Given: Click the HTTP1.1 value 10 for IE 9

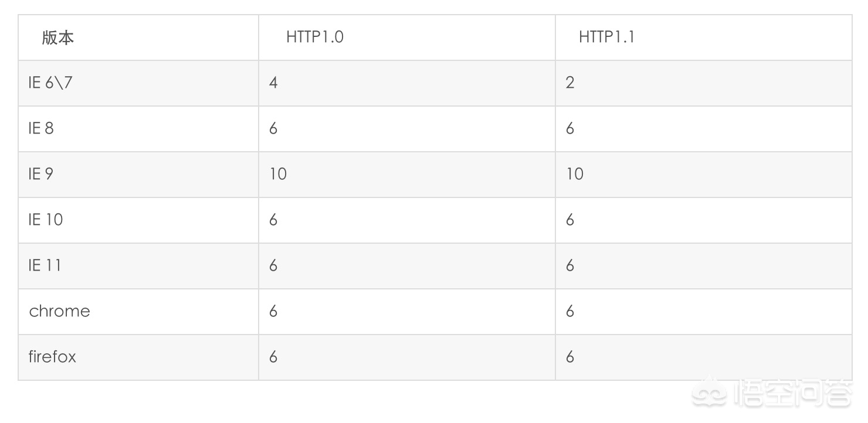Looking at the screenshot, I should point(575,174).
